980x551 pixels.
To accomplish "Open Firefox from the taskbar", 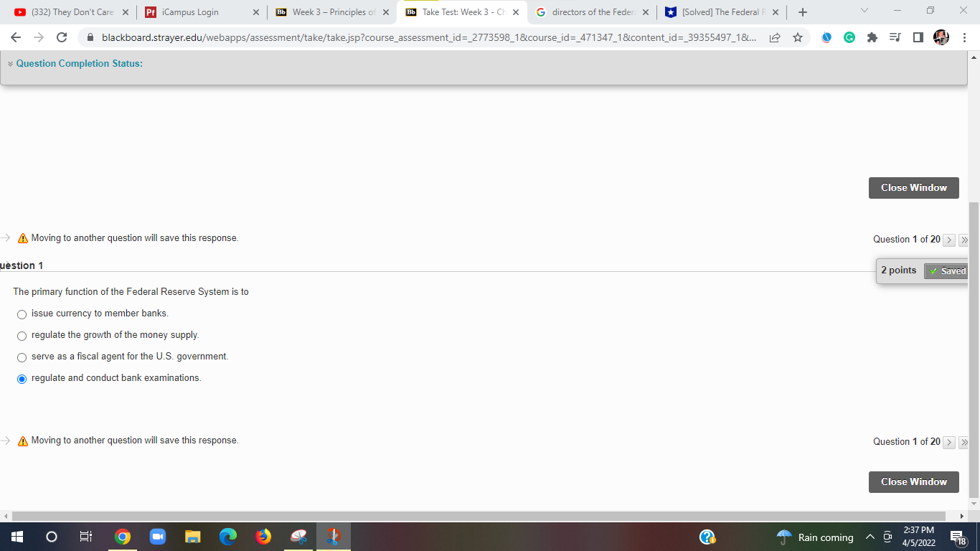I will 263,537.
